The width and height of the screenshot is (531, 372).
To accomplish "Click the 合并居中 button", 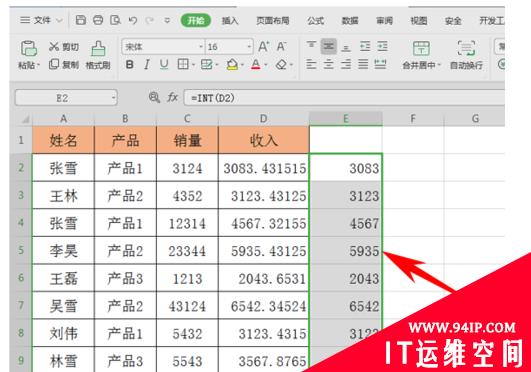I will point(421,55).
